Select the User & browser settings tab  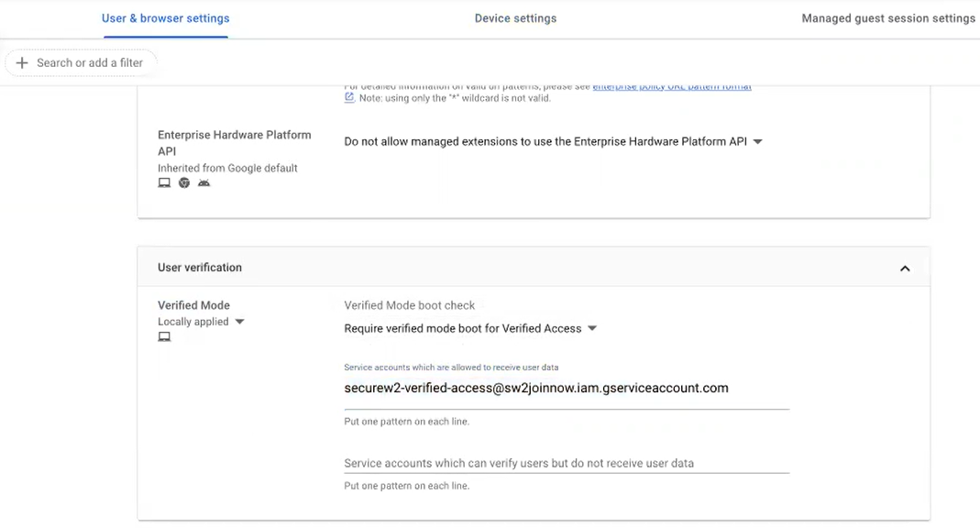pos(166,18)
